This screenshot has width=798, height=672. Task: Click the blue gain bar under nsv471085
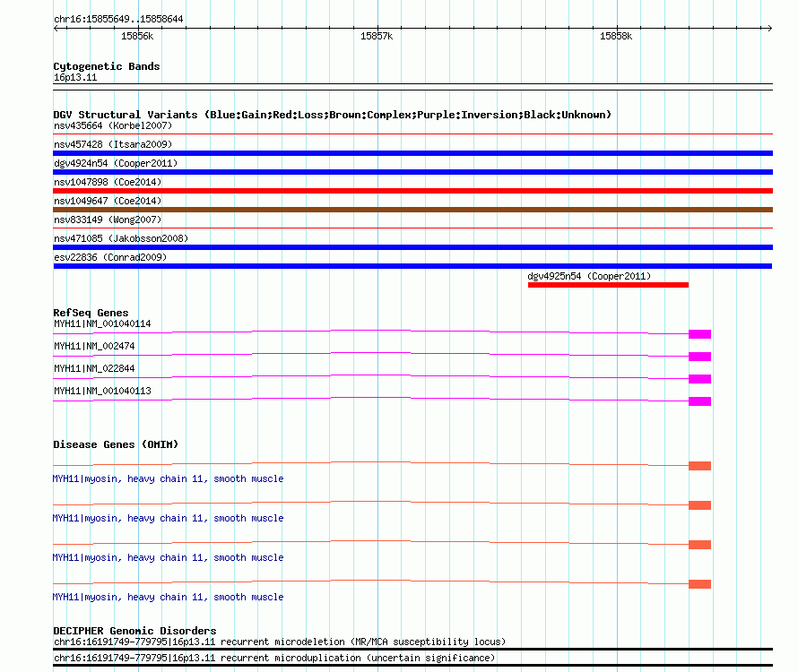click(412, 247)
